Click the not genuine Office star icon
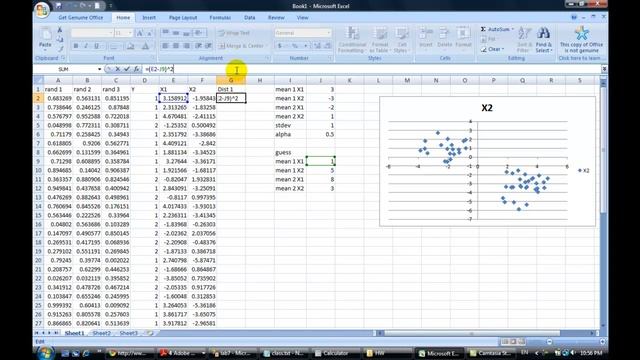Screen dimensions: 640x360 click(x=581, y=33)
